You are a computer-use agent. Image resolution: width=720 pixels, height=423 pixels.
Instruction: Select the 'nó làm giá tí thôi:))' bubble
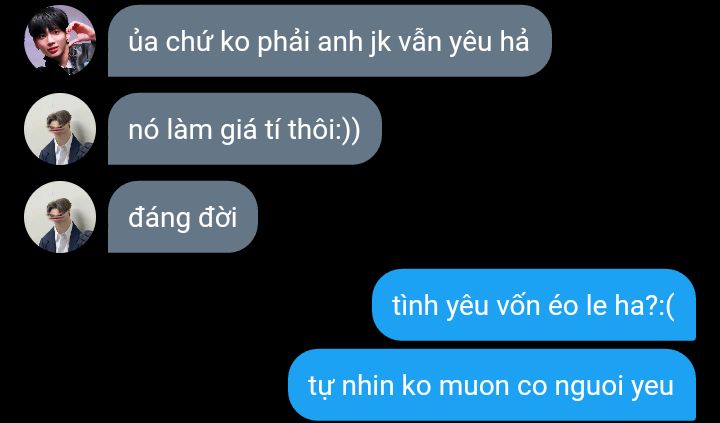click(x=245, y=129)
